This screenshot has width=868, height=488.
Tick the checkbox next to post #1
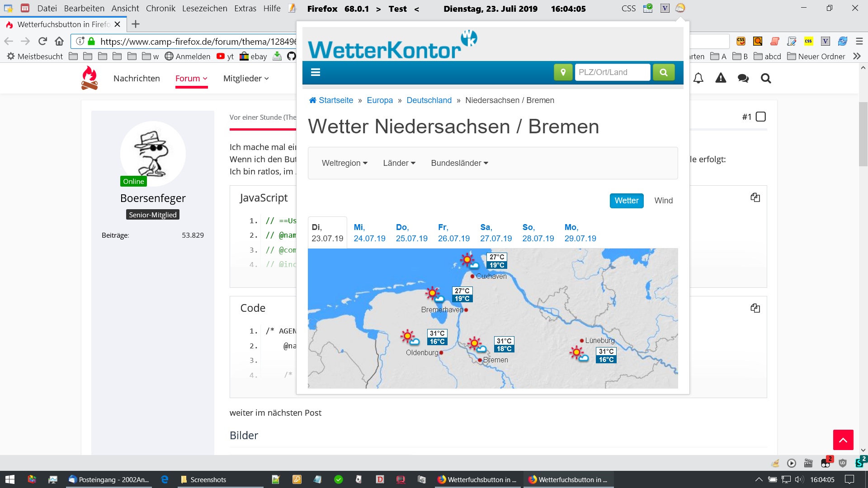coord(761,117)
